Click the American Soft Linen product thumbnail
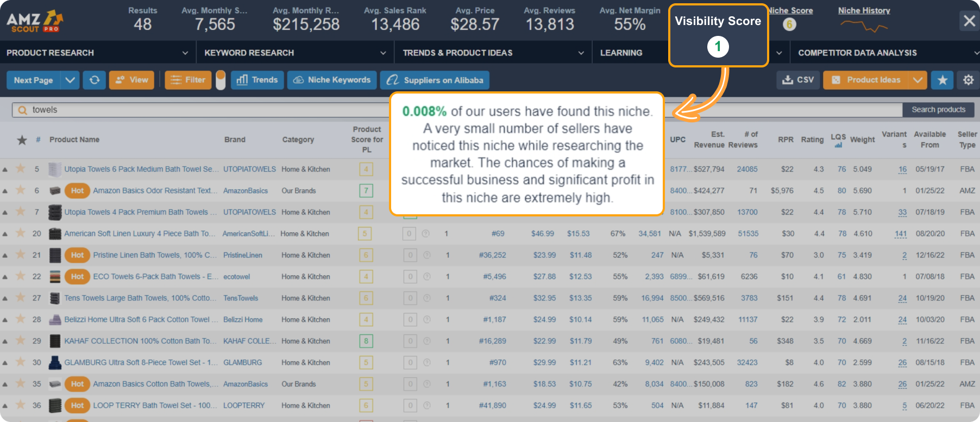This screenshot has height=422, width=980. 55,234
